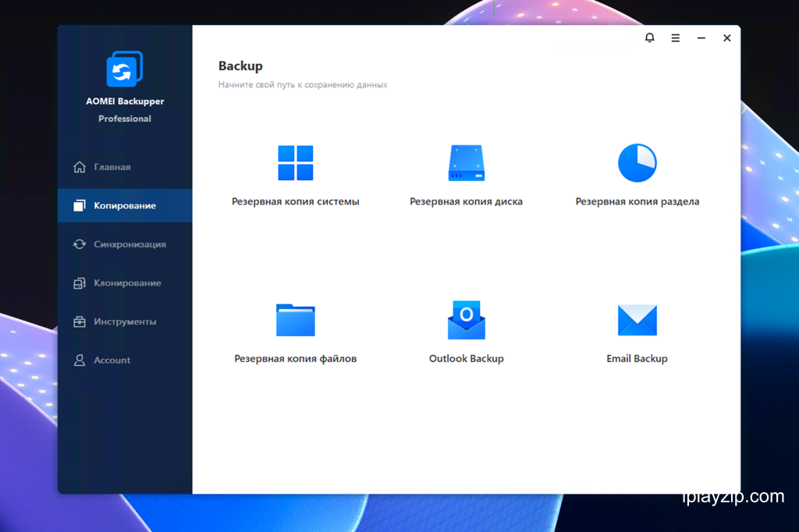Open the hamburger menu icon
The width and height of the screenshot is (799, 532).
click(675, 37)
